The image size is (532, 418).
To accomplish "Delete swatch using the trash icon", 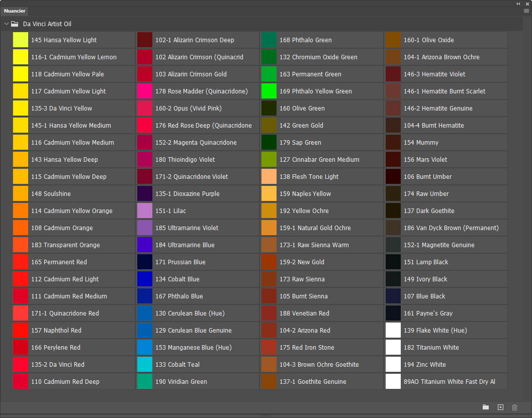I will click(x=515, y=407).
